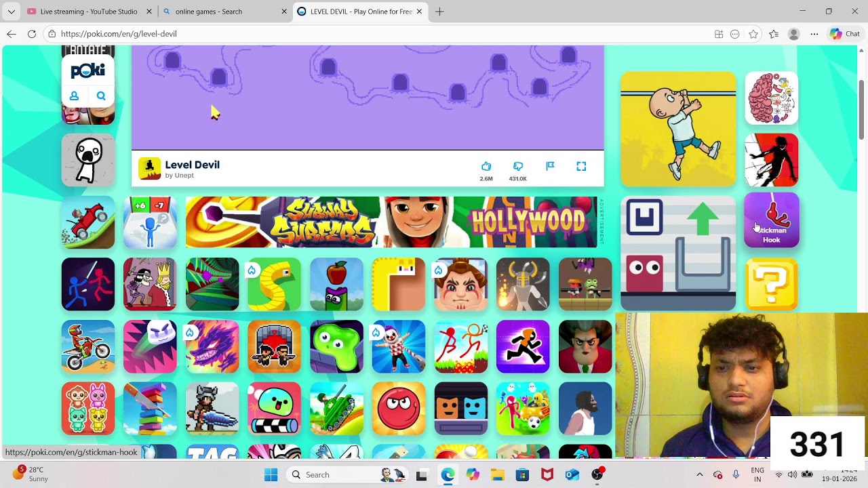The width and height of the screenshot is (868, 488).
Task: Go back to the previous page
Action: [x=11, y=34]
